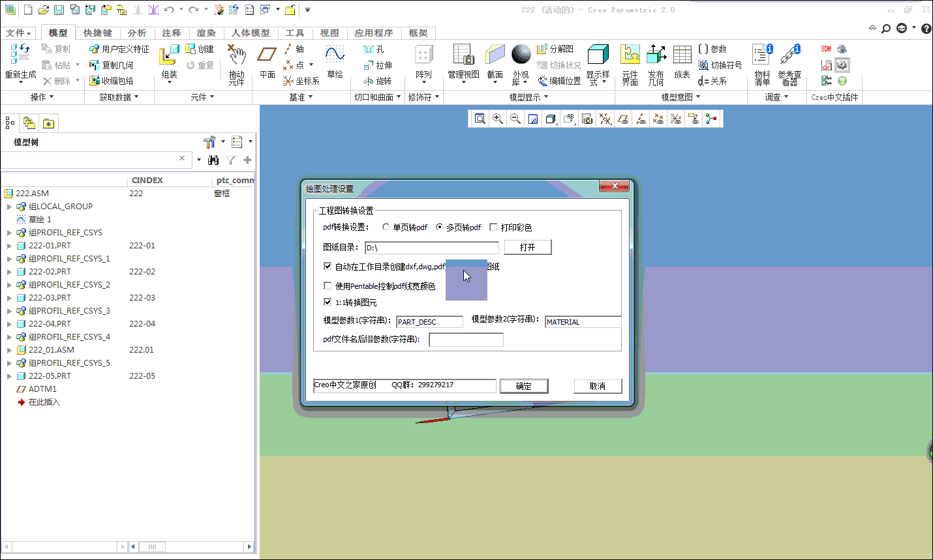Screen dimensions: 933x560
Task: Click the Plane (平面) datum icon
Action: [x=267, y=55]
